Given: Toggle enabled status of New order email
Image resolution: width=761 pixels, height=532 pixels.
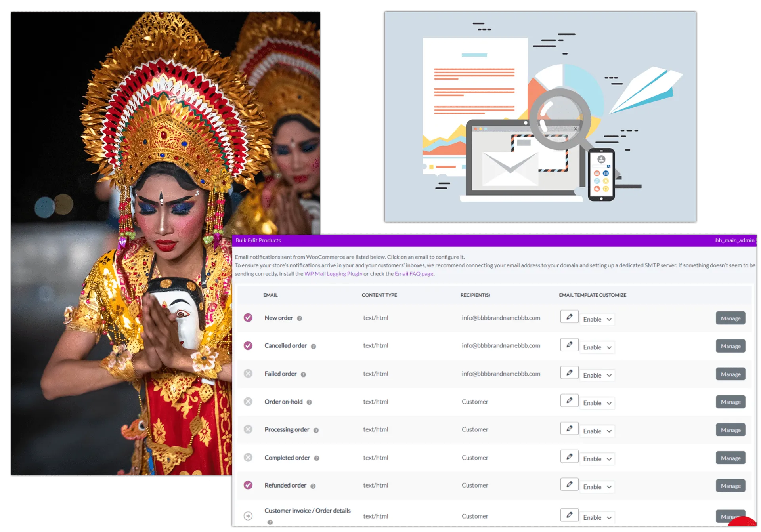Looking at the screenshot, I should pos(248,318).
